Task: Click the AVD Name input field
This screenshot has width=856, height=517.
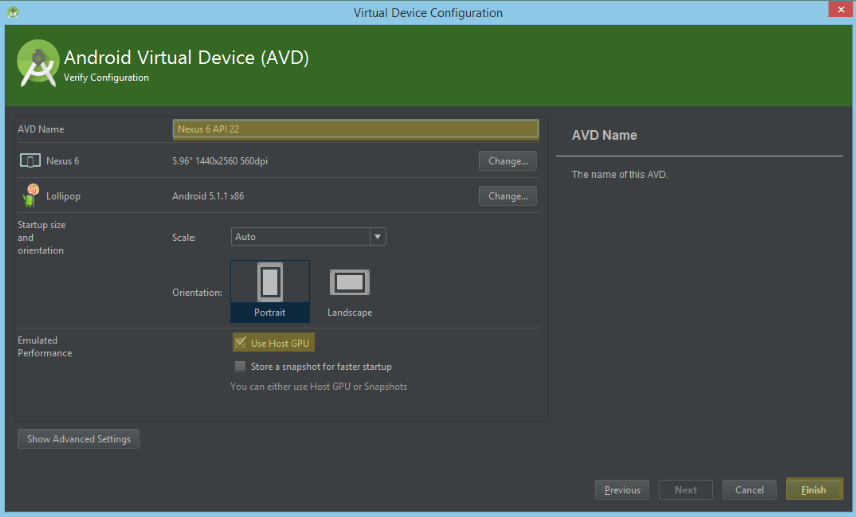Action: pyautogui.click(x=355, y=129)
